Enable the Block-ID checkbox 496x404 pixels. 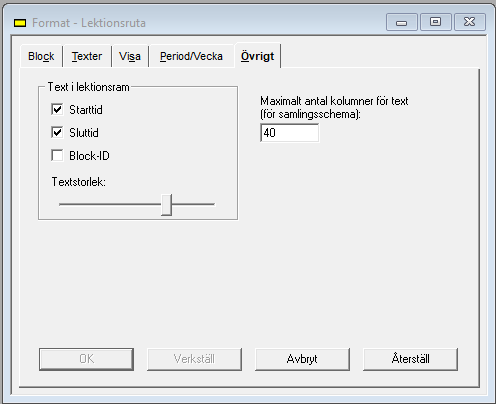[x=57, y=155]
